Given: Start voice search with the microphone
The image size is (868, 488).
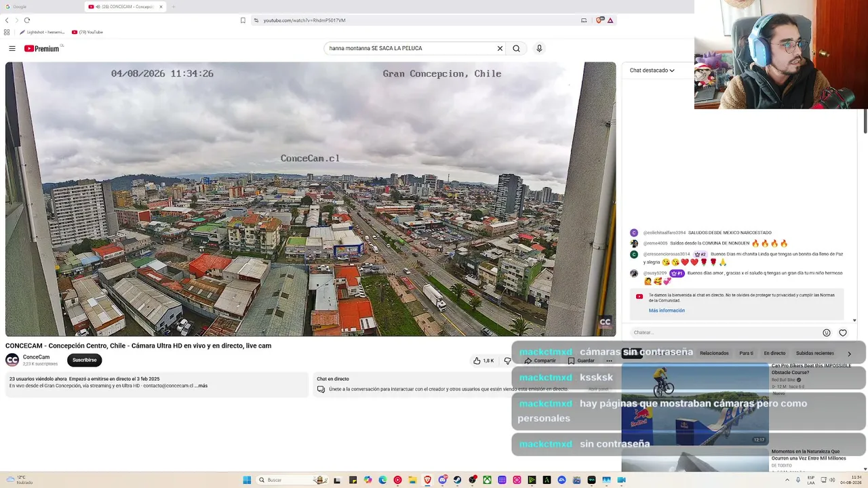Looking at the screenshot, I should (539, 48).
